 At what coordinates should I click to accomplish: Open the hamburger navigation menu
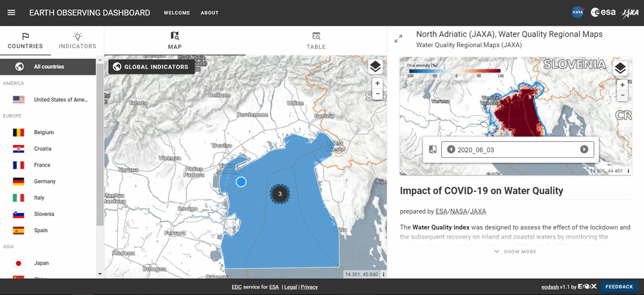click(12, 13)
